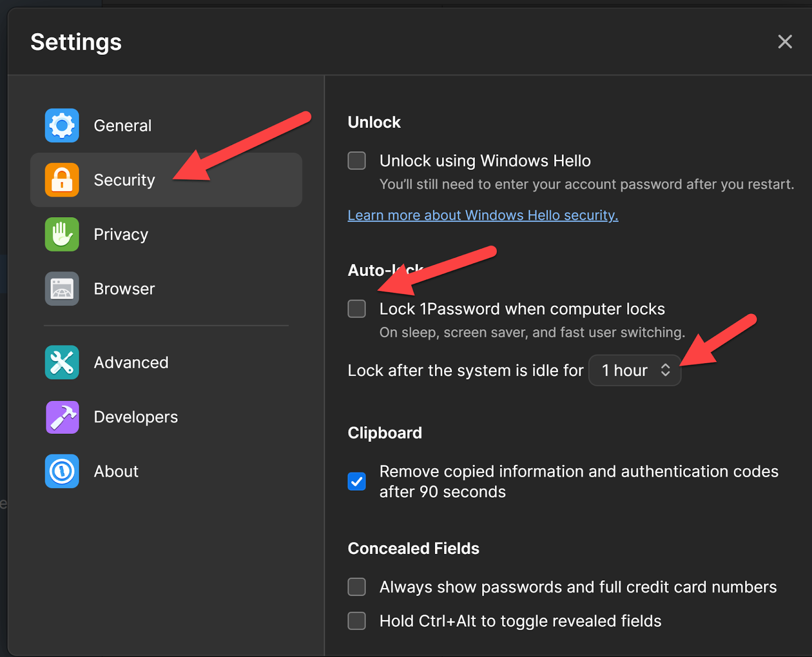Click the orange padlock Security icon
The height and width of the screenshot is (657, 812).
pyautogui.click(x=62, y=180)
